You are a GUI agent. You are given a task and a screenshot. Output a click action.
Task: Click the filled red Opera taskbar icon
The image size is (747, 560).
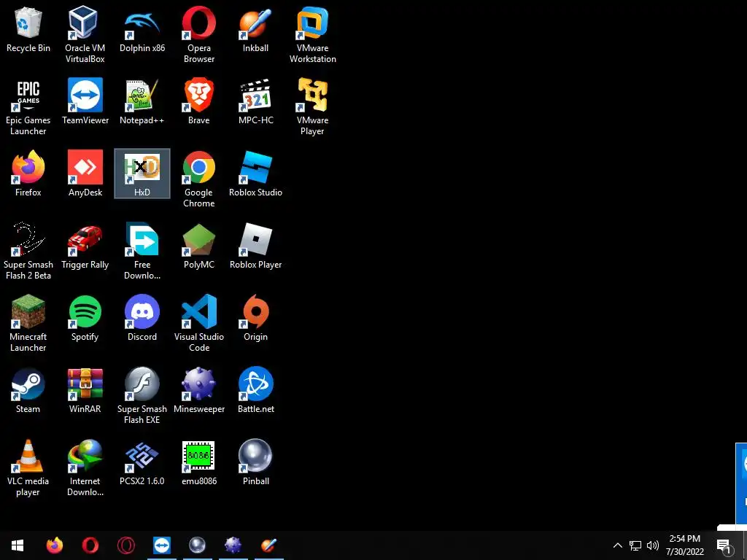point(90,545)
